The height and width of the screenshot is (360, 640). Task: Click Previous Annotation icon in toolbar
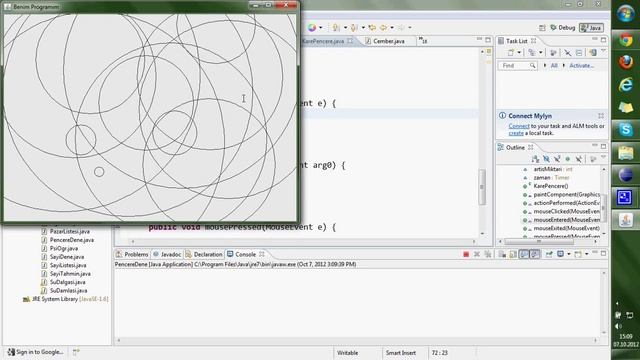[x=354, y=27]
